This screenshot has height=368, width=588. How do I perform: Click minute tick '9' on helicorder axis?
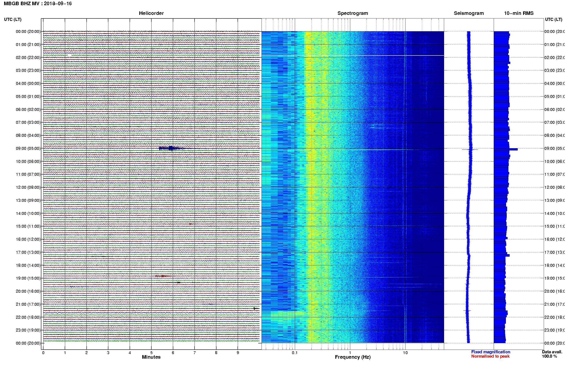[x=238, y=353]
